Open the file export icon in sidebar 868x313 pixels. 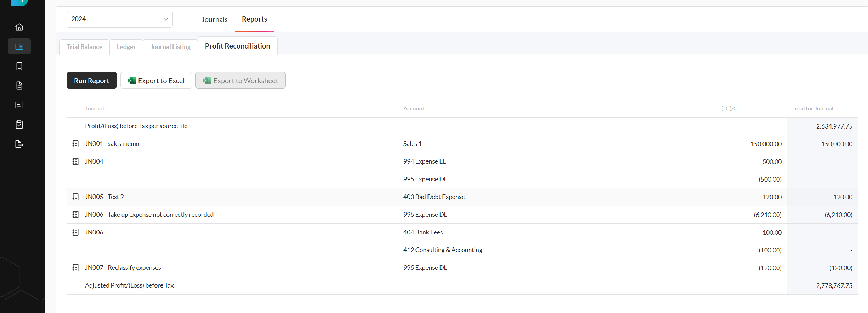point(19,144)
